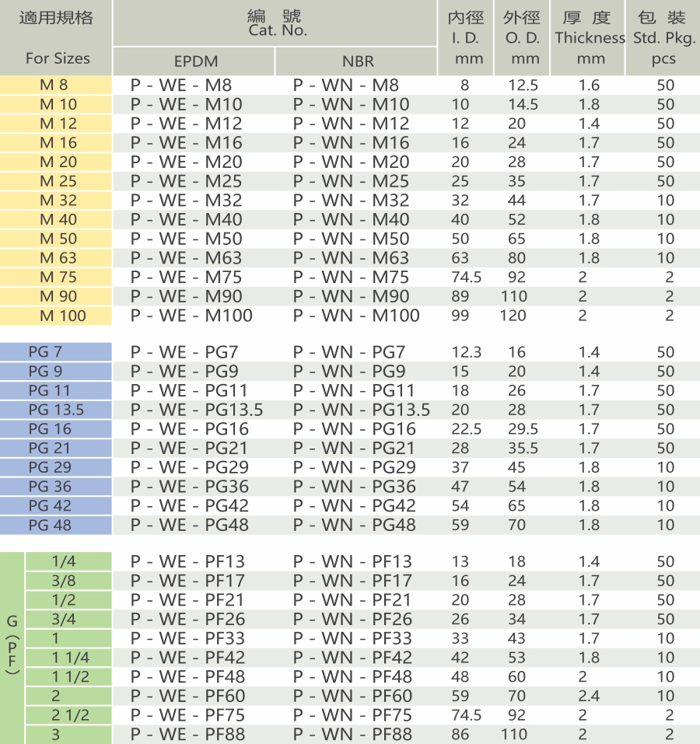
Task: Click catalog number P - WN - PF21
Action: (x=352, y=600)
